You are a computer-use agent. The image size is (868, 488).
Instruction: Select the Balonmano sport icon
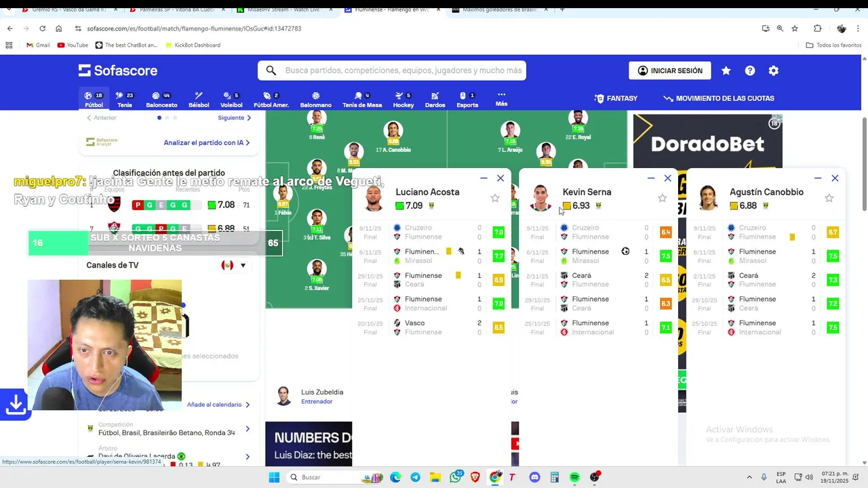pos(315,100)
